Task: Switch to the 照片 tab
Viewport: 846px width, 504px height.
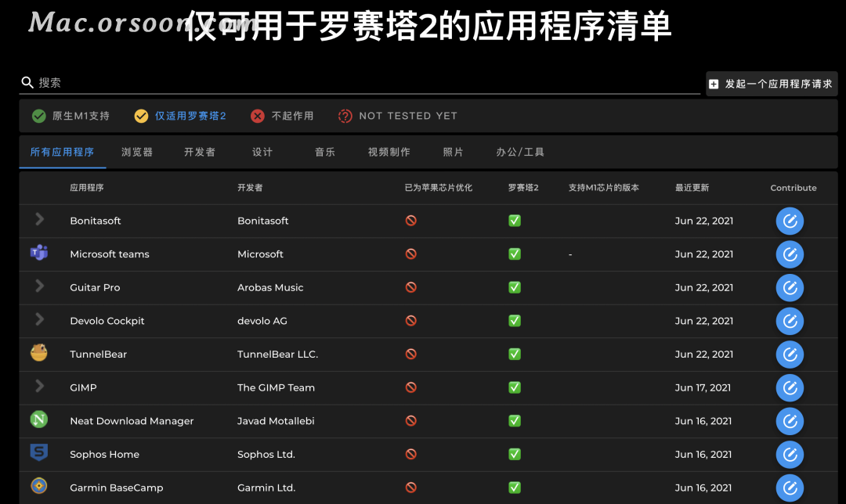Action: click(454, 152)
